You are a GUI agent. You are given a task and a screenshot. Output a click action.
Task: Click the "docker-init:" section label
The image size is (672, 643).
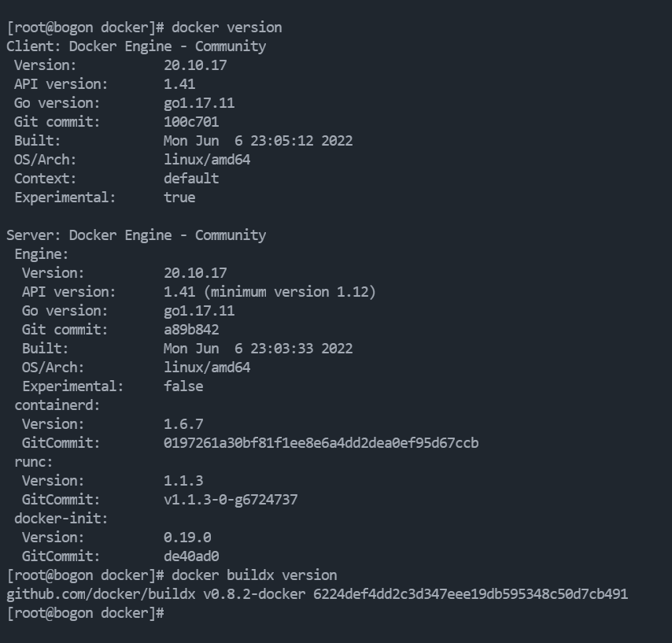coord(61,519)
